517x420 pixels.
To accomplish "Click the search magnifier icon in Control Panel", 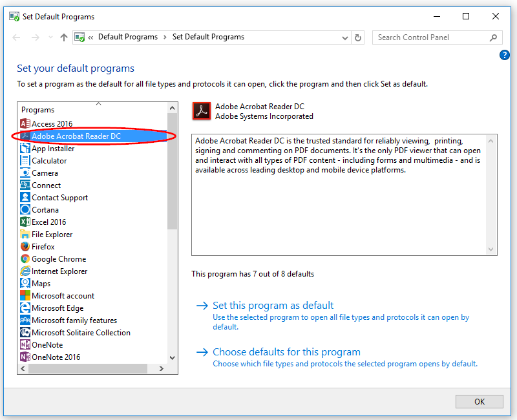I will click(493, 37).
